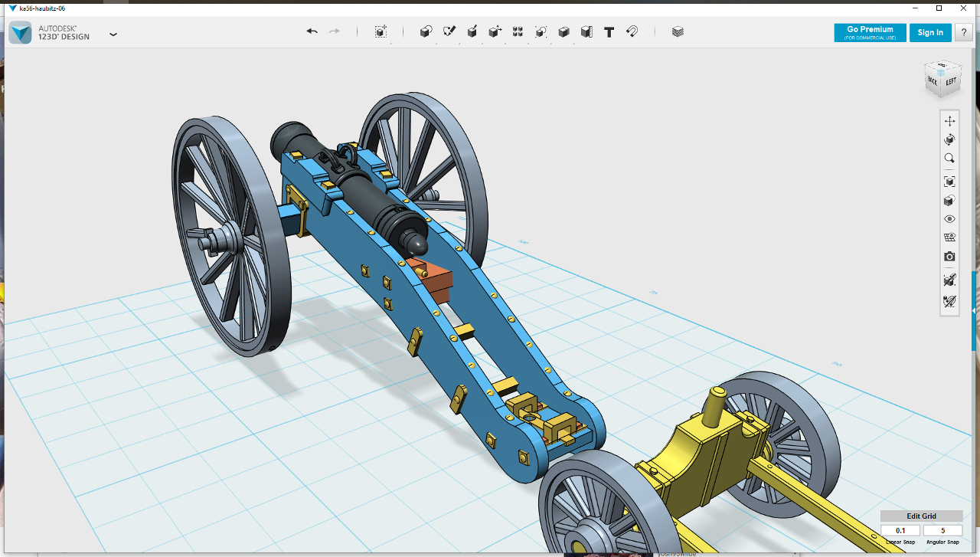Select the Measure tool
980x557 pixels.
point(586,32)
